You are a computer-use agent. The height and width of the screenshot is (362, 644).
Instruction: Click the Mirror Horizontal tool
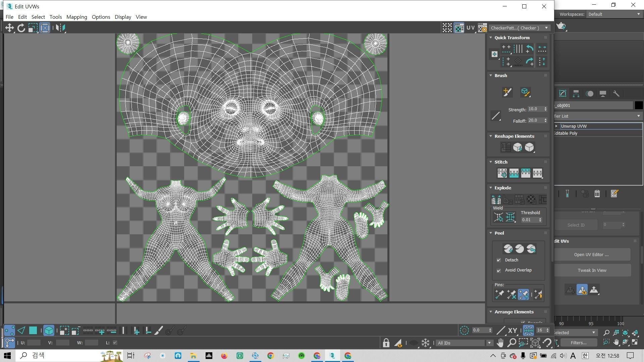(x=60, y=28)
